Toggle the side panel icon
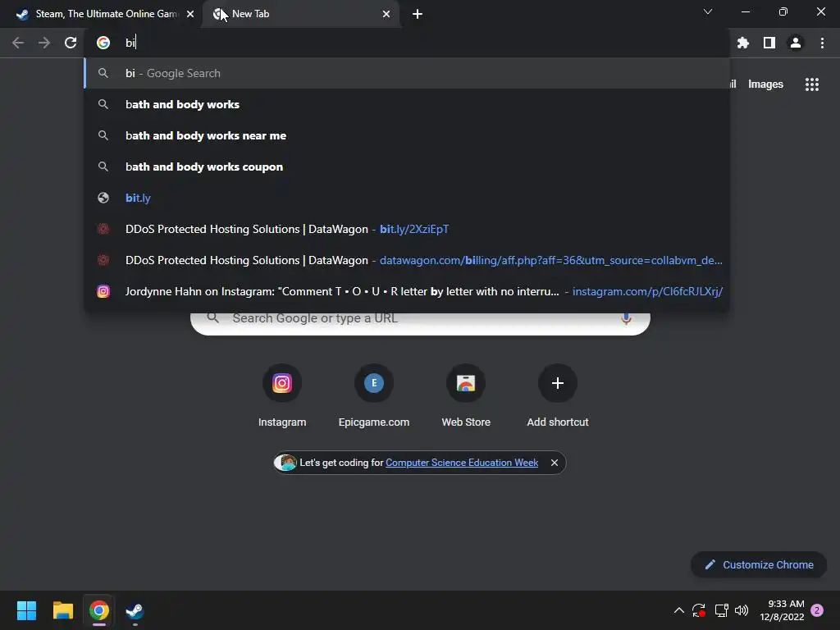The width and height of the screenshot is (840, 630). pyautogui.click(x=769, y=43)
